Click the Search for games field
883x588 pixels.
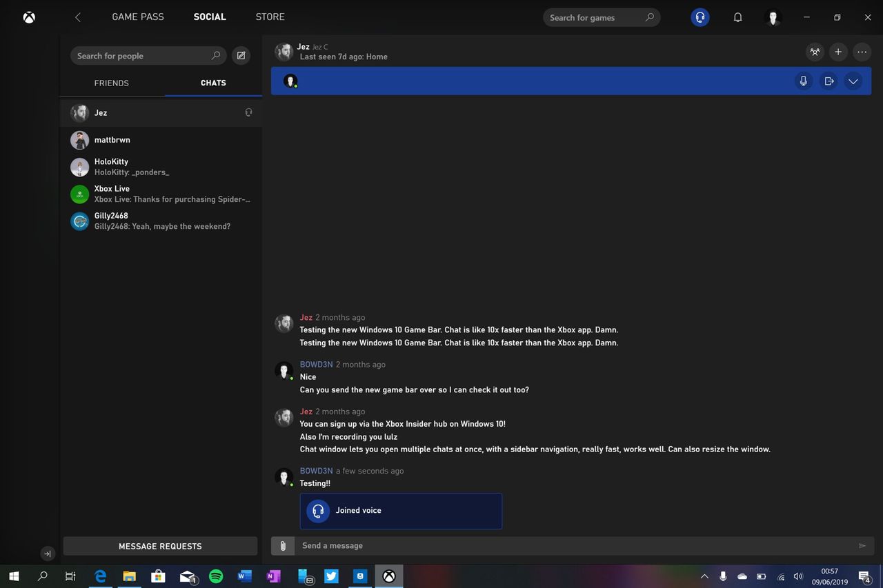coord(602,17)
